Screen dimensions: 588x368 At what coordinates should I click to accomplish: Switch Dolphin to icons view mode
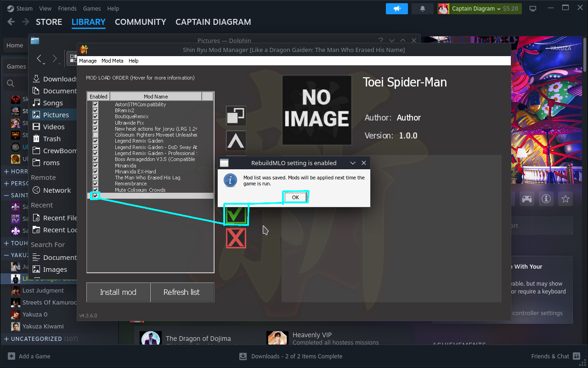coord(73,58)
